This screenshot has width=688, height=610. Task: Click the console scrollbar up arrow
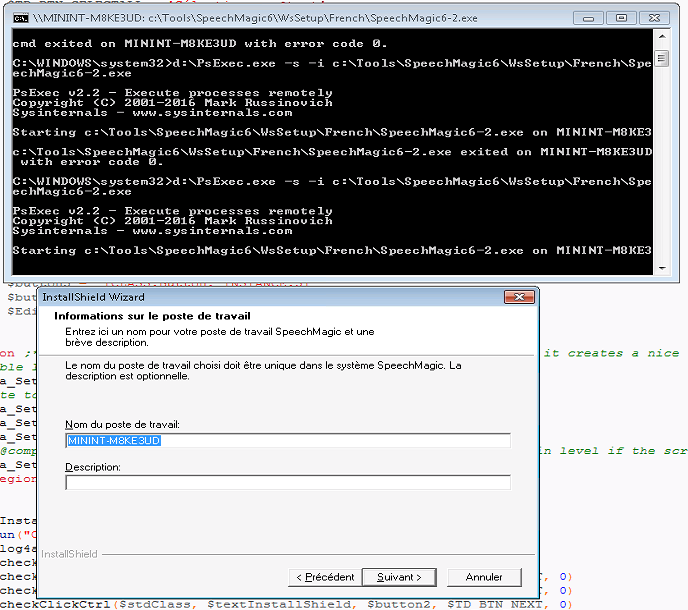[662, 37]
